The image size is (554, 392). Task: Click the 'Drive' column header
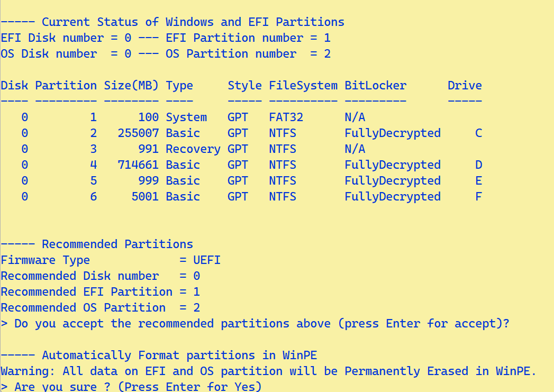pyautogui.click(x=464, y=86)
